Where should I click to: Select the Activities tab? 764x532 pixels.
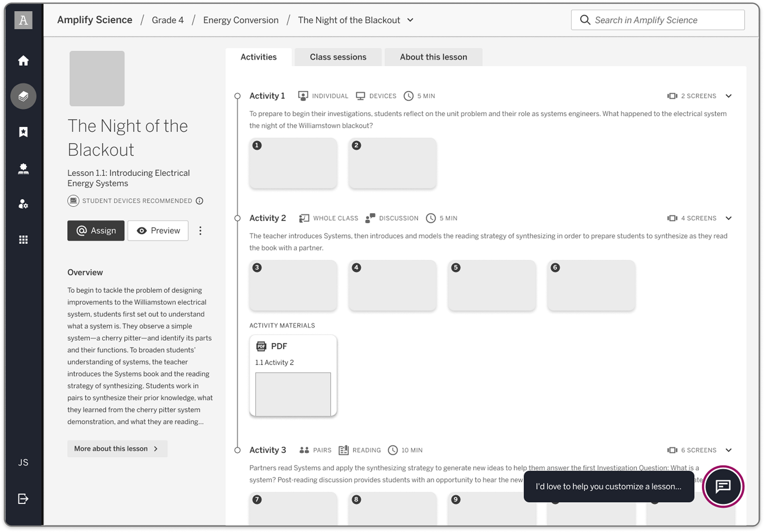click(x=259, y=57)
